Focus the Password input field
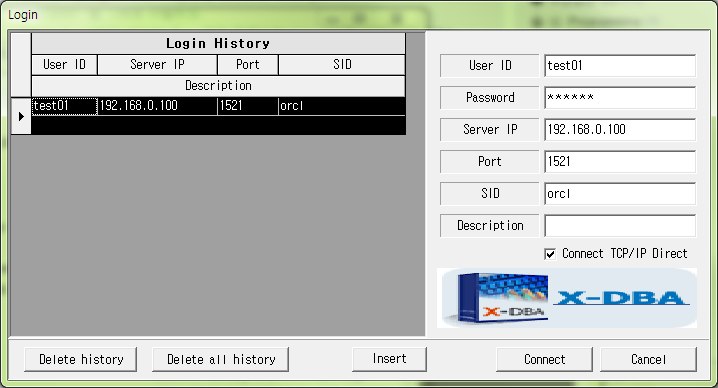This screenshot has height=388, width=718. 620,98
